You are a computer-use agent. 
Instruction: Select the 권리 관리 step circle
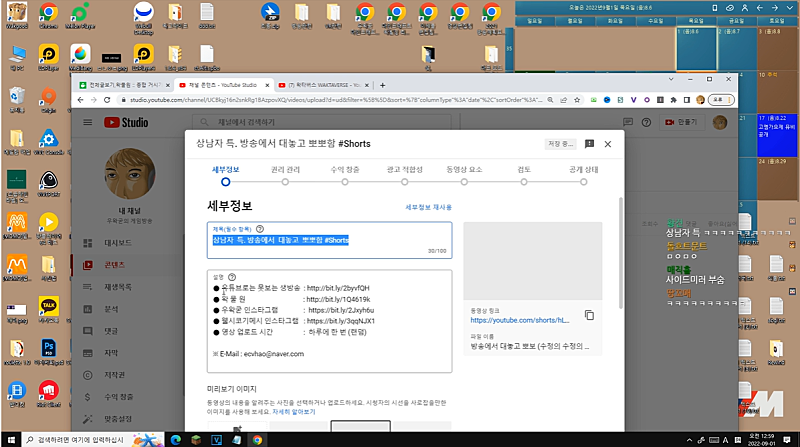click(284, 182)
